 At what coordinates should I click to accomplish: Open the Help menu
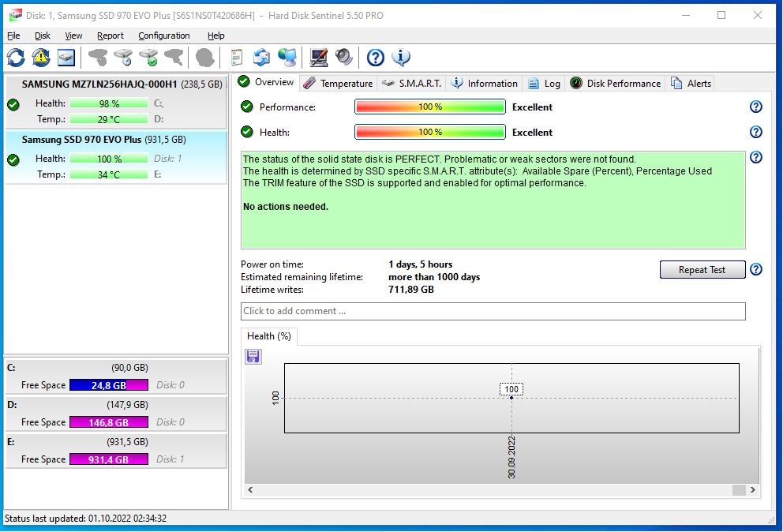(x=215, y=36)
